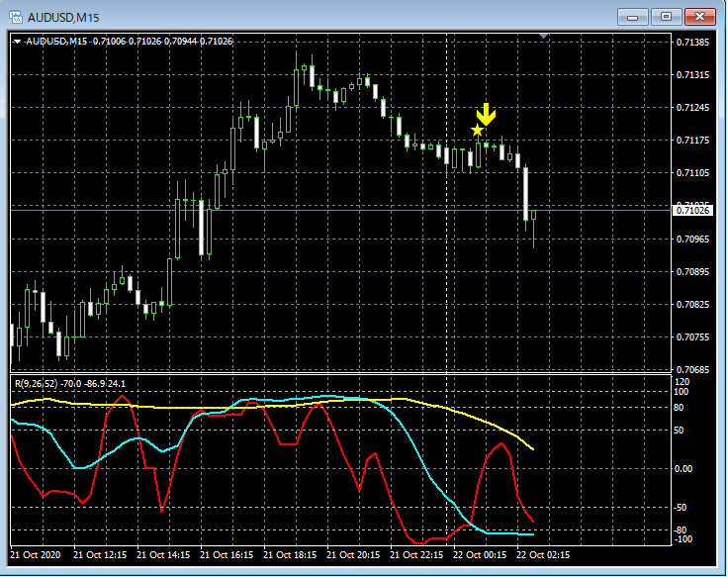728x577 pixels.
Task: Click the 0.70685 price scale label
Action: click(692, 370)
